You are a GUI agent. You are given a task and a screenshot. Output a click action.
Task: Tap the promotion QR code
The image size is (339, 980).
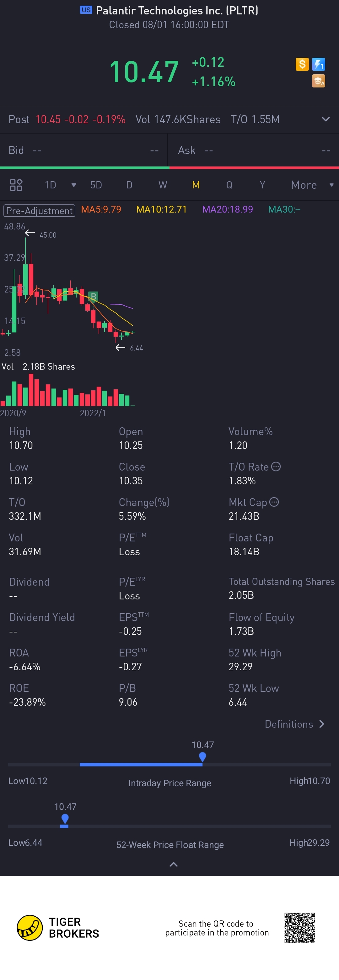[x=299, y=928]
